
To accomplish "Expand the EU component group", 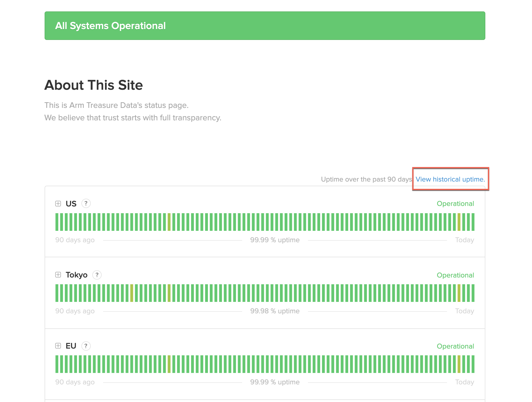I will [x=58, y=346].
